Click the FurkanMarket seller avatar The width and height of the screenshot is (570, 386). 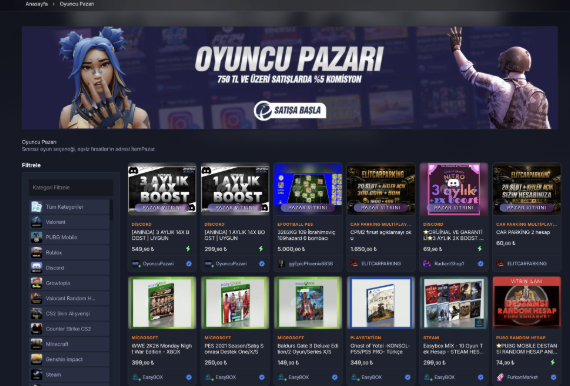pyautogui.click(x=500, y=377)
